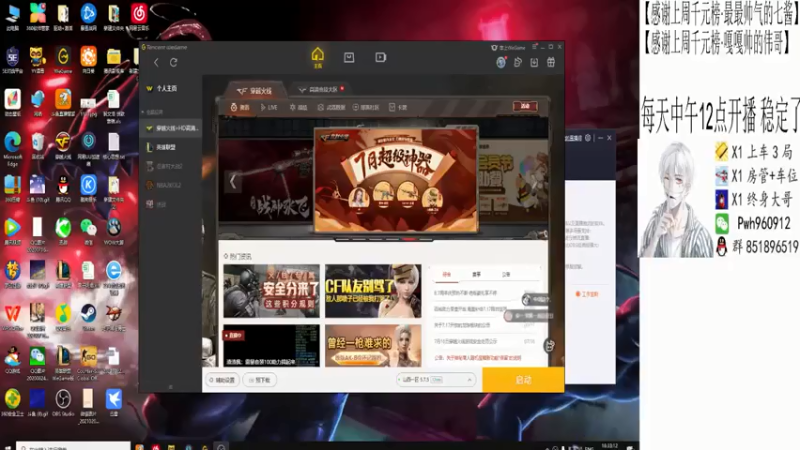Image resolution: width=800 pixels, height=450 pixels.
Task: Click the orange link in background window
Action: [x=587, y=294]
